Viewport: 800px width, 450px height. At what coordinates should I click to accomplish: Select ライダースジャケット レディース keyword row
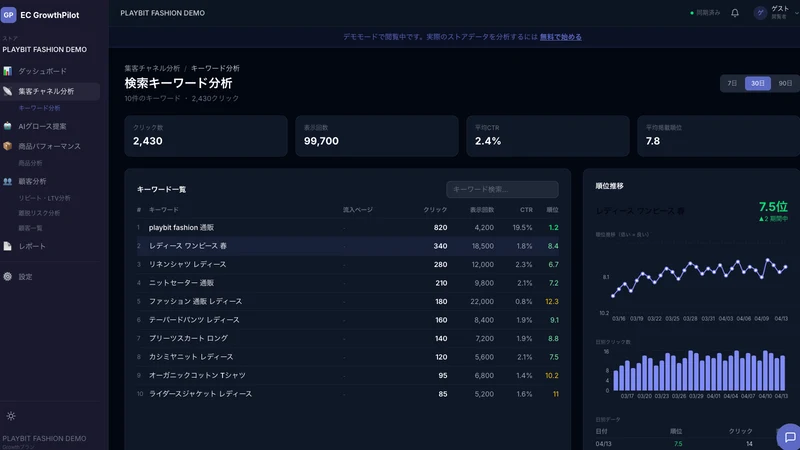(347, 394)
